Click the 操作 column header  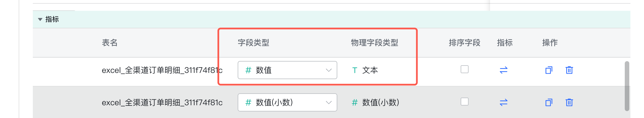coord(550,43)
